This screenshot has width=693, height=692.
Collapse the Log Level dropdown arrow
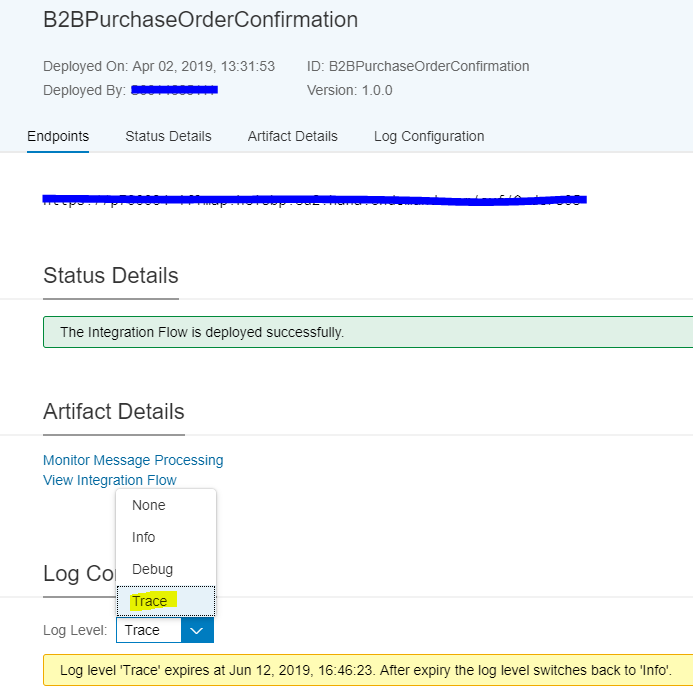click(x=197, y=630)
